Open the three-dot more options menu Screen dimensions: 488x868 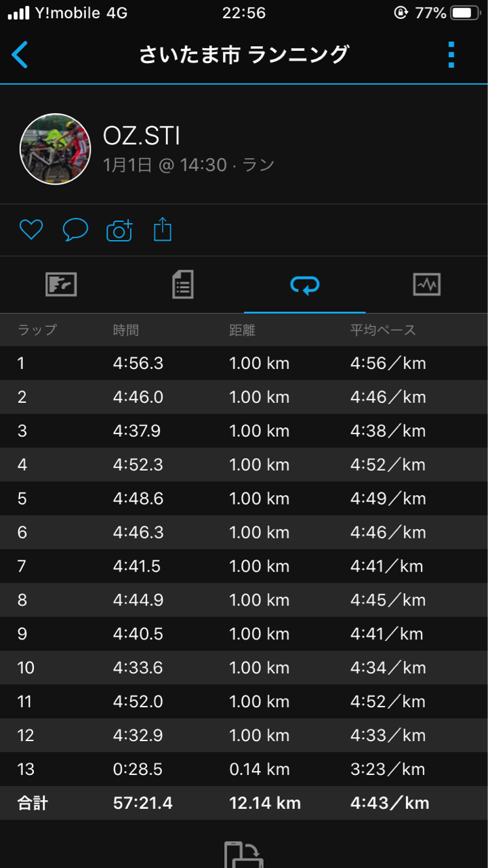451,54
